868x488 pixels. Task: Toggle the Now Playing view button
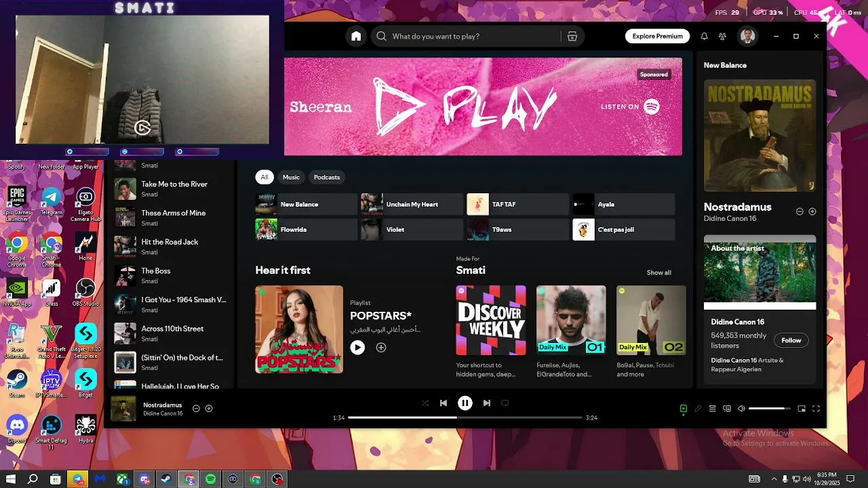pyautogui.click(x=684, y=409)
